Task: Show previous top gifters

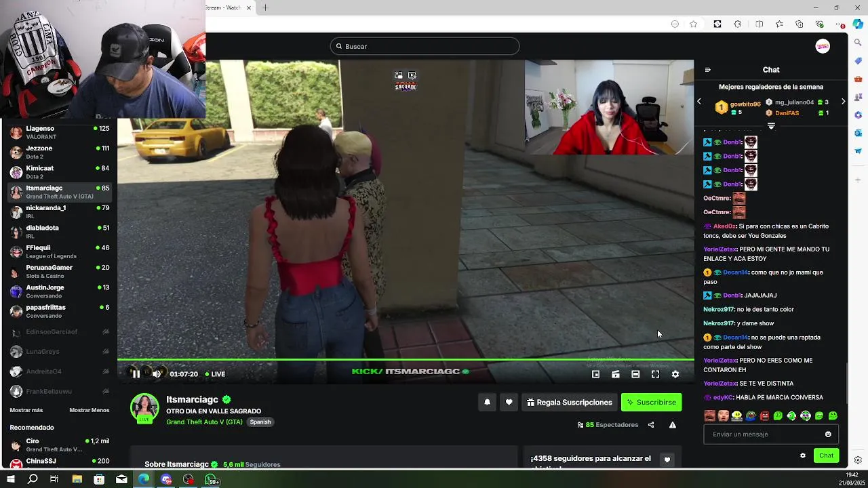Action: (699, 102)
